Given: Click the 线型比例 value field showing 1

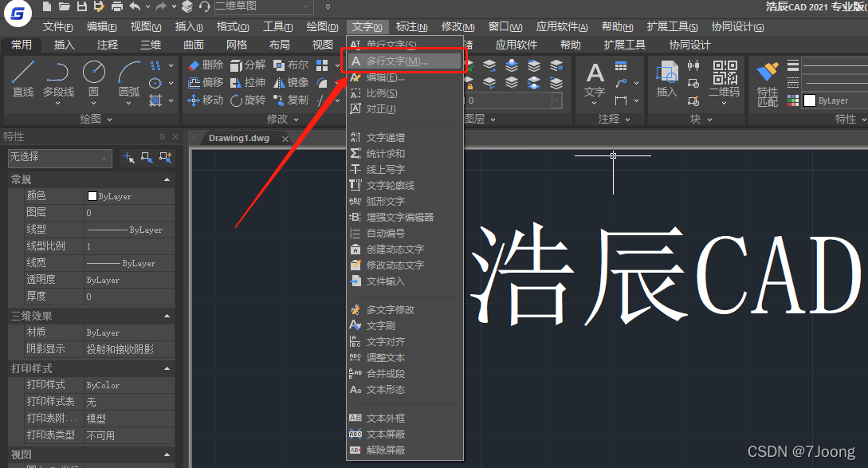Looking at the screenshot, I should [129, 246].
